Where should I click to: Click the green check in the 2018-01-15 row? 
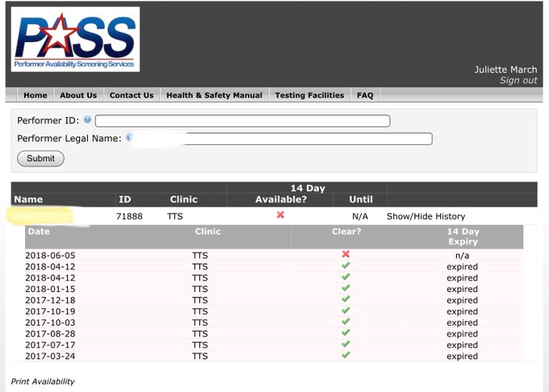346,288
